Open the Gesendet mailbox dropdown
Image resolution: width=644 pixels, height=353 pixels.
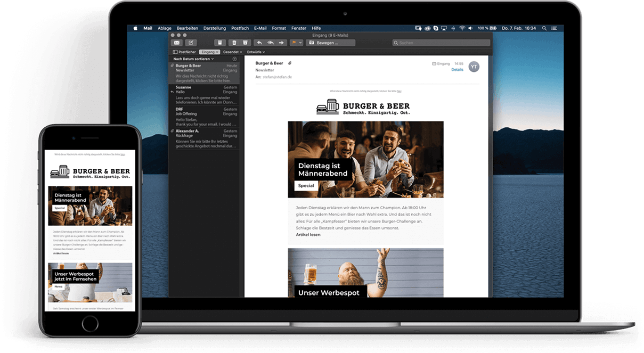coord(233,52)
